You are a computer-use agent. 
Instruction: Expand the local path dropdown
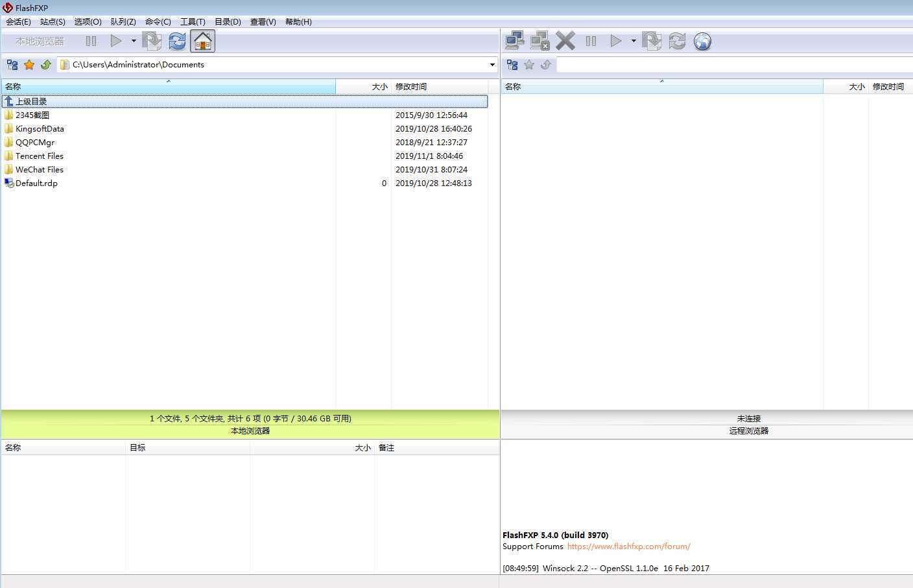coord(492,65)
